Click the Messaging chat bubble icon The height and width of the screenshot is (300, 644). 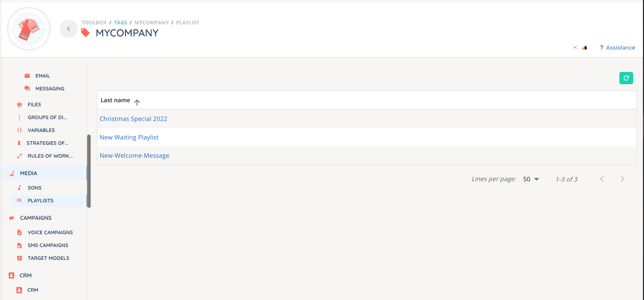(x=27, y=89)
